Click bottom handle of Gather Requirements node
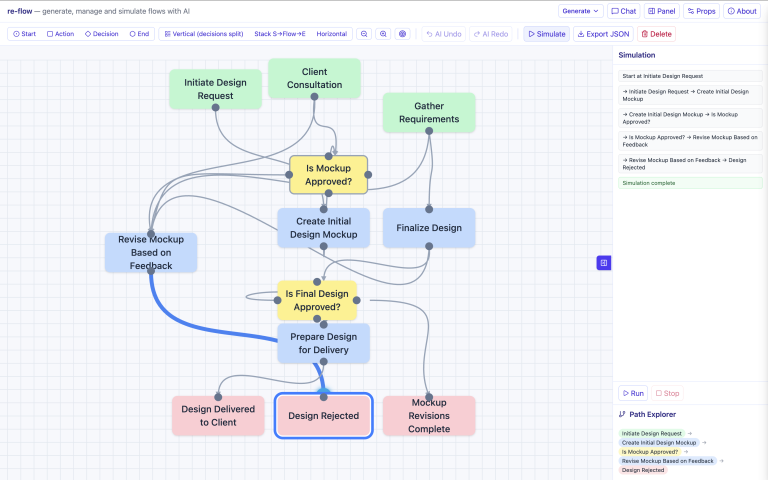The image size is (768, 480). (429, 131)
